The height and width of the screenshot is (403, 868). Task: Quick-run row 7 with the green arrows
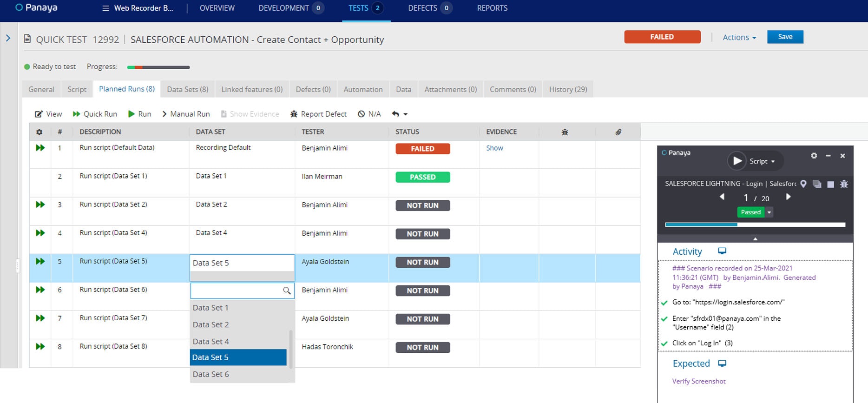(40, 317)
